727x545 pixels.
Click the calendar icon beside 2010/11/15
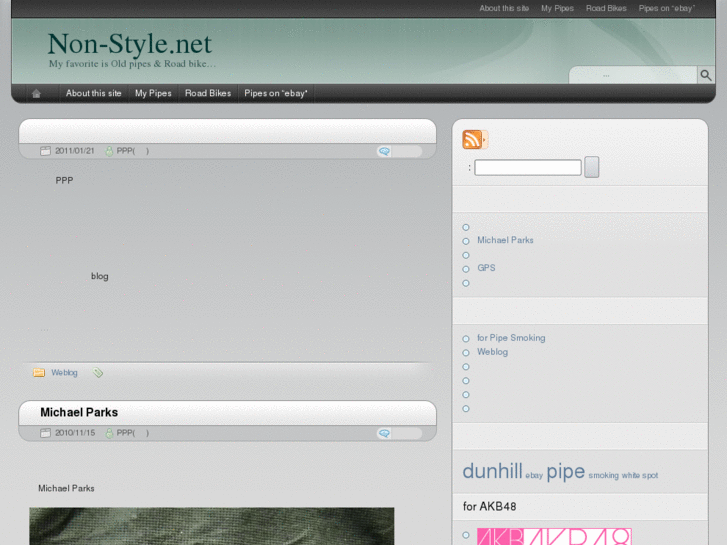point(45,433)
